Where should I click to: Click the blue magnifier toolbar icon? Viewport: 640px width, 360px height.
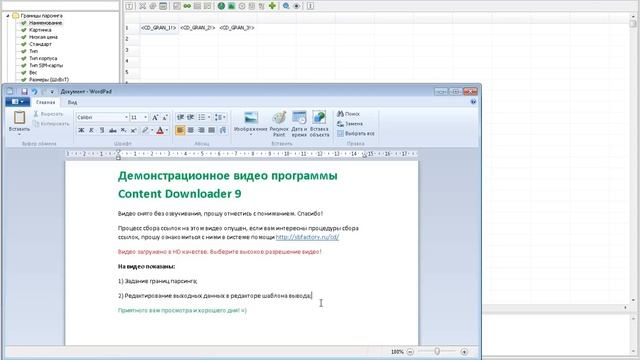tap(286, 6)
